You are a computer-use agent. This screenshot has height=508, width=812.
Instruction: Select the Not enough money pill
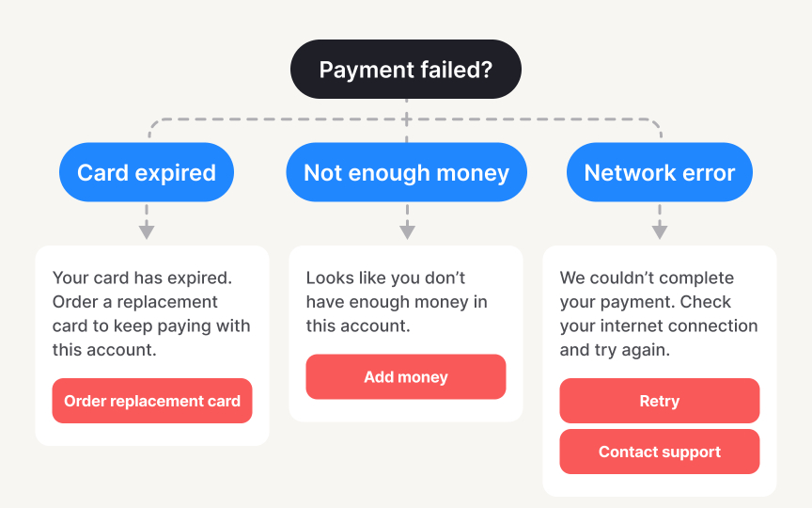click(x=406, y=172)
